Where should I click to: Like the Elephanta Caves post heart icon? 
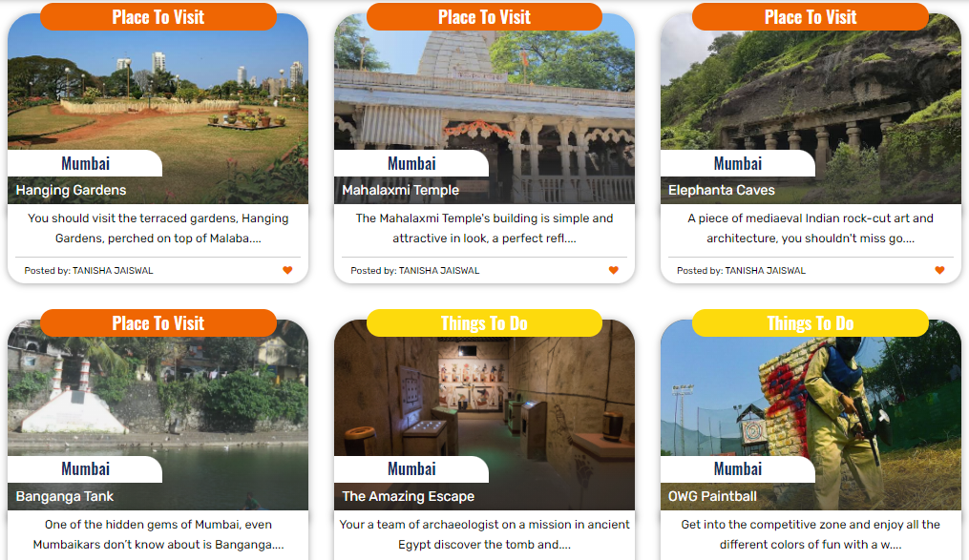(940, 270)
